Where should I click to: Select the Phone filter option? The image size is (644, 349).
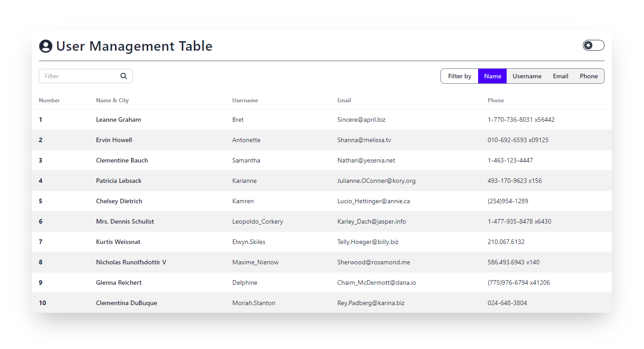[x=589, y=76]
